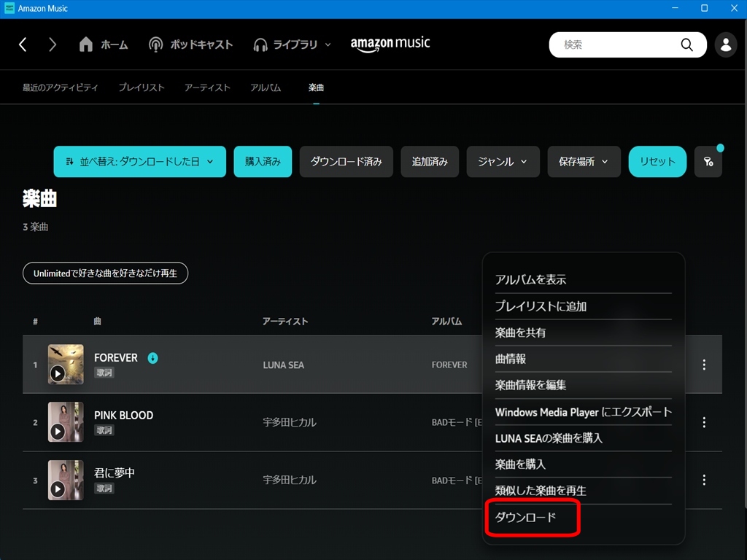Choose 曲情報 in context menu
The width and height of the screenshot is (747, 560).
click(x=583, y=359)
